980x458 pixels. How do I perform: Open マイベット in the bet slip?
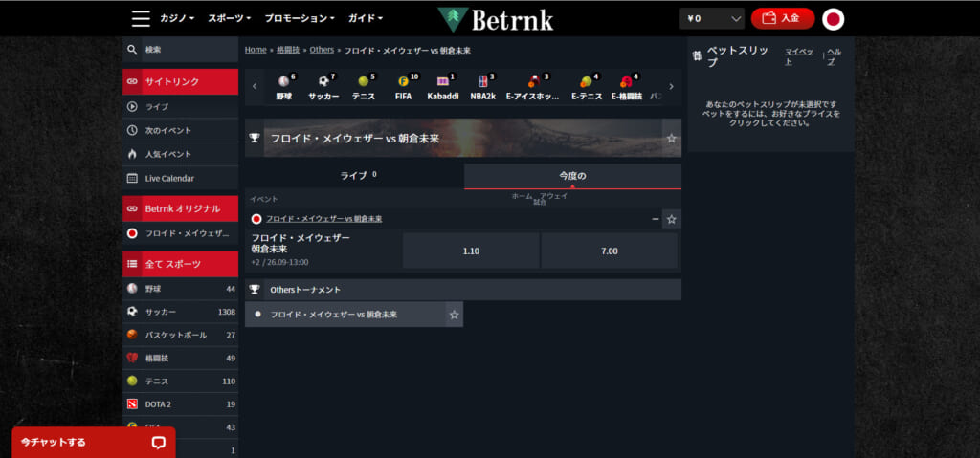(x=799, y=56)
